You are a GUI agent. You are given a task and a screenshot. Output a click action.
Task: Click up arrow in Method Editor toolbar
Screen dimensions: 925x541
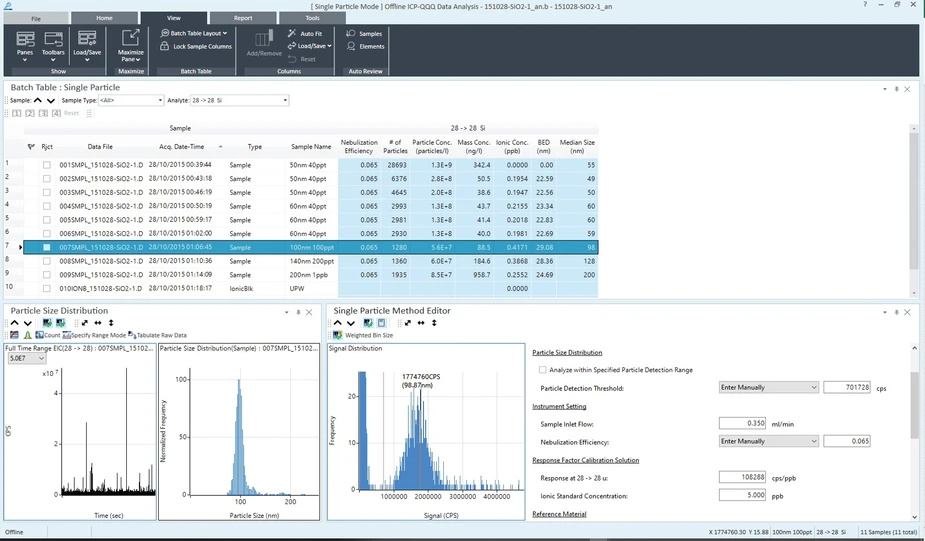(337, 323)
